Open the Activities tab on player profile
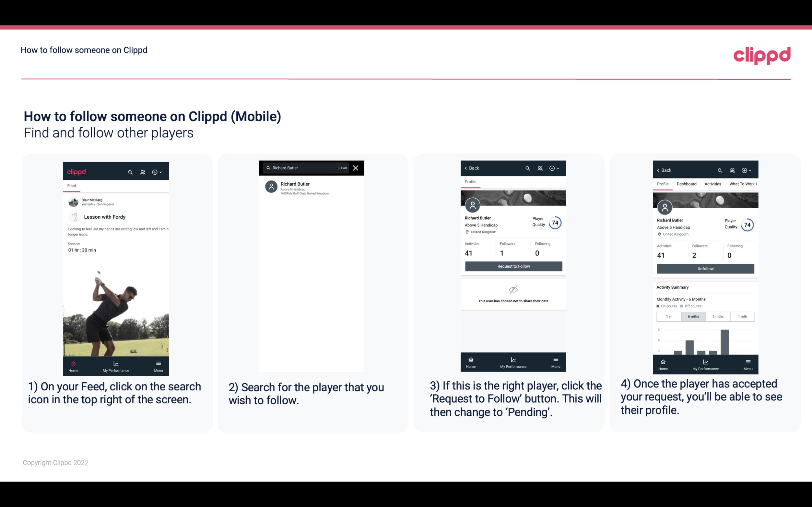This screenshot has width=812, height=507. pyautogui.click(x=712, y=183)
